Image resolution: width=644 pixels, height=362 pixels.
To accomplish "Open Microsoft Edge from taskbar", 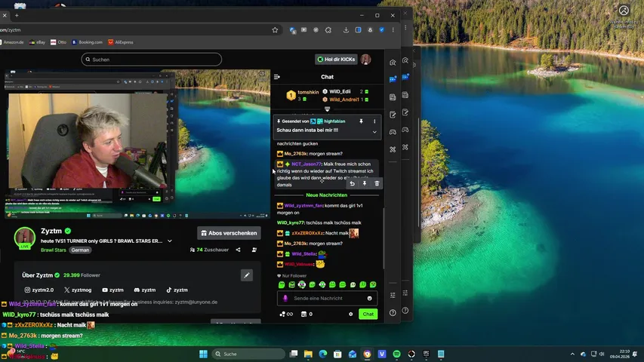I will (x=323, y=354).
